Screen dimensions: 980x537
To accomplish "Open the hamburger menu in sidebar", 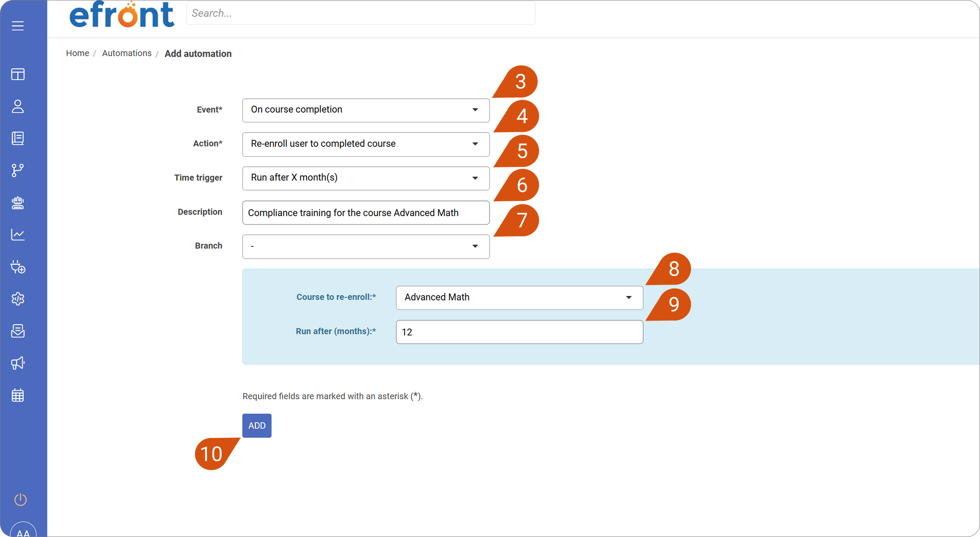I will [17, 26].
